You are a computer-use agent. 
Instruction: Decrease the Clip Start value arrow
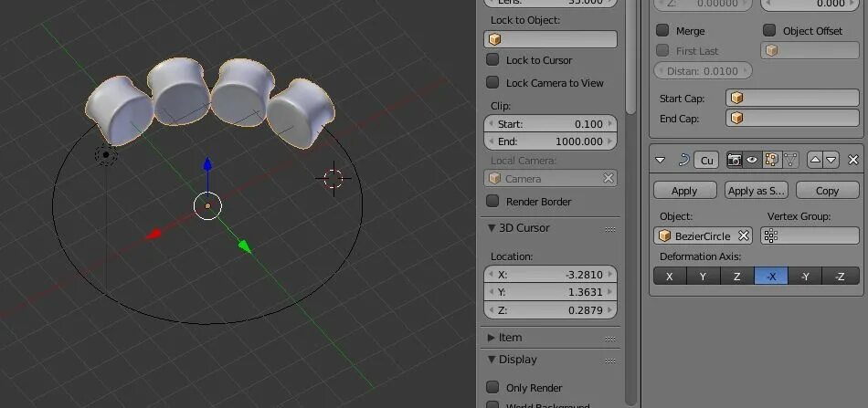tap(491, 124)
